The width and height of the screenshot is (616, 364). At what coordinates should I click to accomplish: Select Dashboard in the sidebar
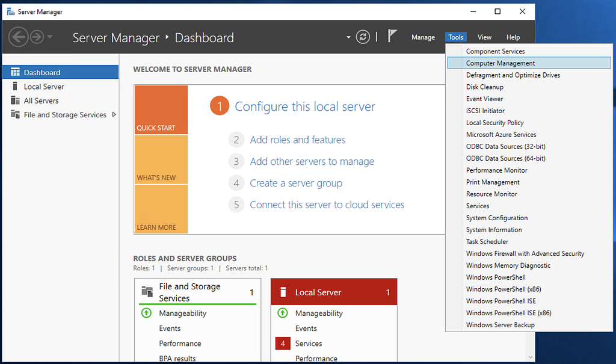[61, 72]
